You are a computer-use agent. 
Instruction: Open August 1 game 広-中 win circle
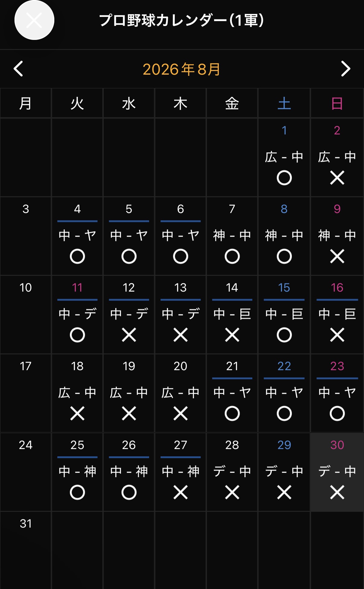[x=284, y=178]
